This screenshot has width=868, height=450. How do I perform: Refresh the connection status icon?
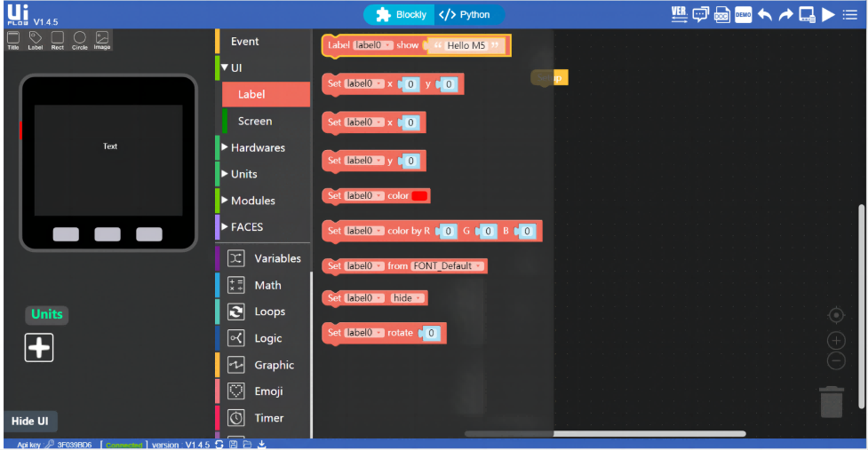[219, 445]
